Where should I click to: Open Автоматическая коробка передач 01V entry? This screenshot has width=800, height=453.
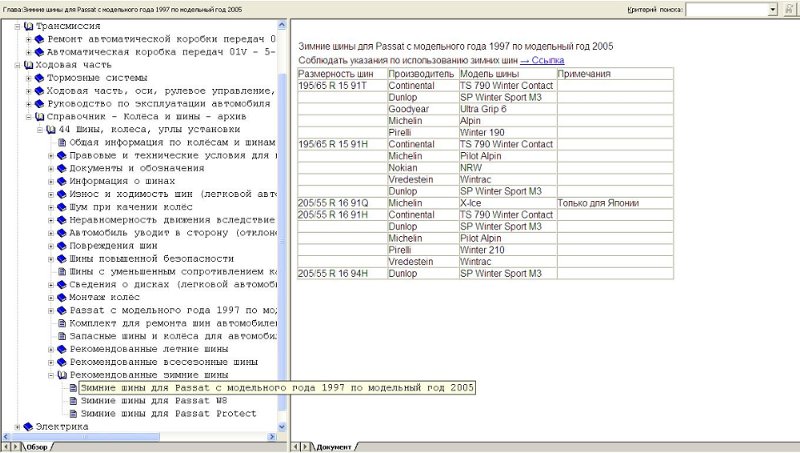(161, 52)
